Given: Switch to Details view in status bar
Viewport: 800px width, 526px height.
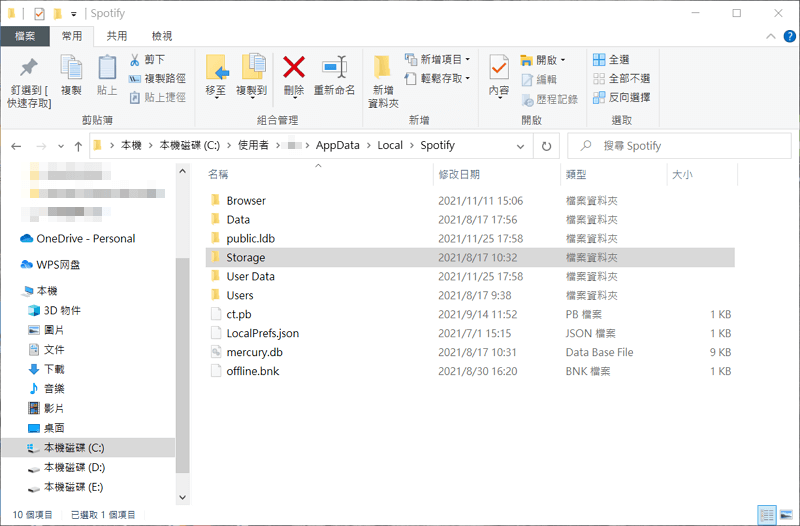Looking at the screenshot, I should pos(766,515).
